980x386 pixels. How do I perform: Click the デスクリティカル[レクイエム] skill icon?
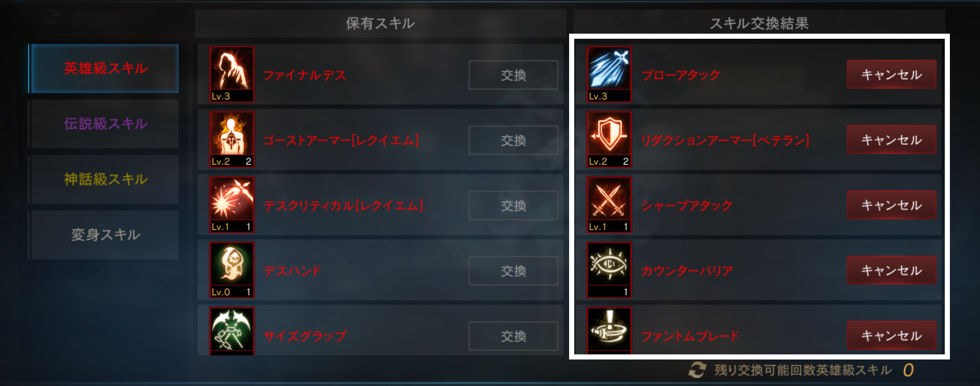pyautogui.click(x=232, y=204)
